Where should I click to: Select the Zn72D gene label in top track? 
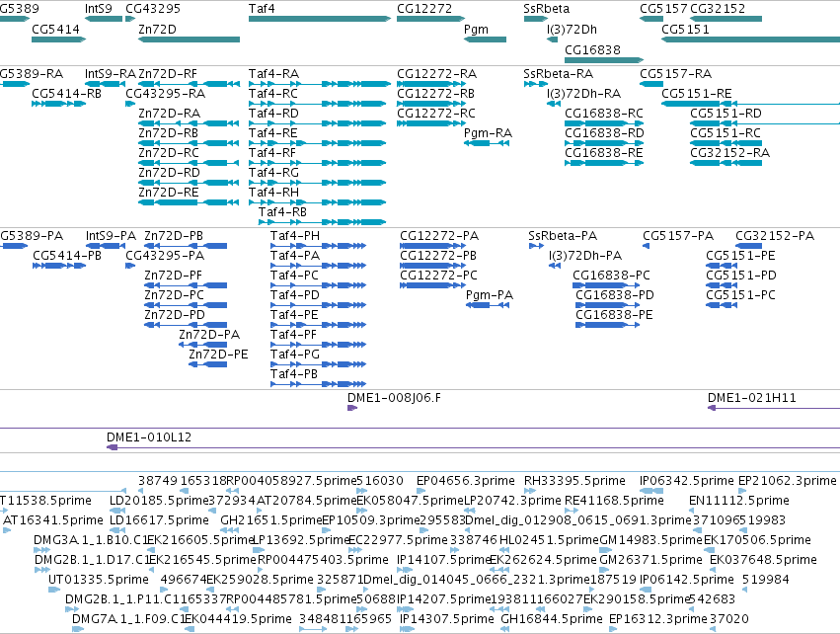click(x=157, y=30)
